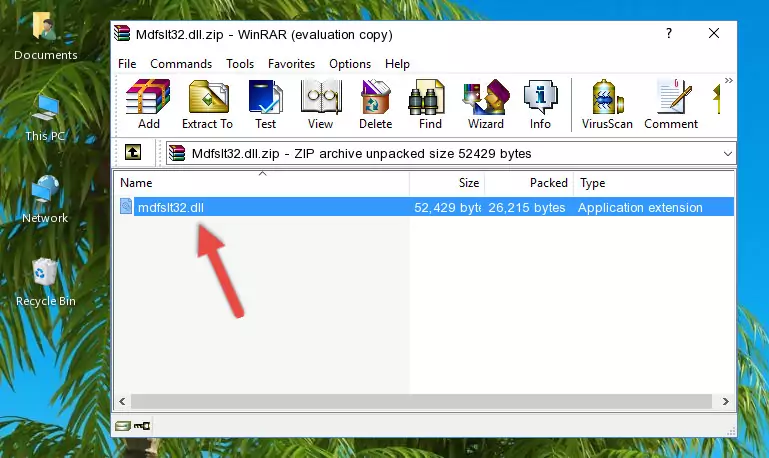Click the Add toolbar icon
Viewport: 769px width, 458px height.
pos(148,104)
